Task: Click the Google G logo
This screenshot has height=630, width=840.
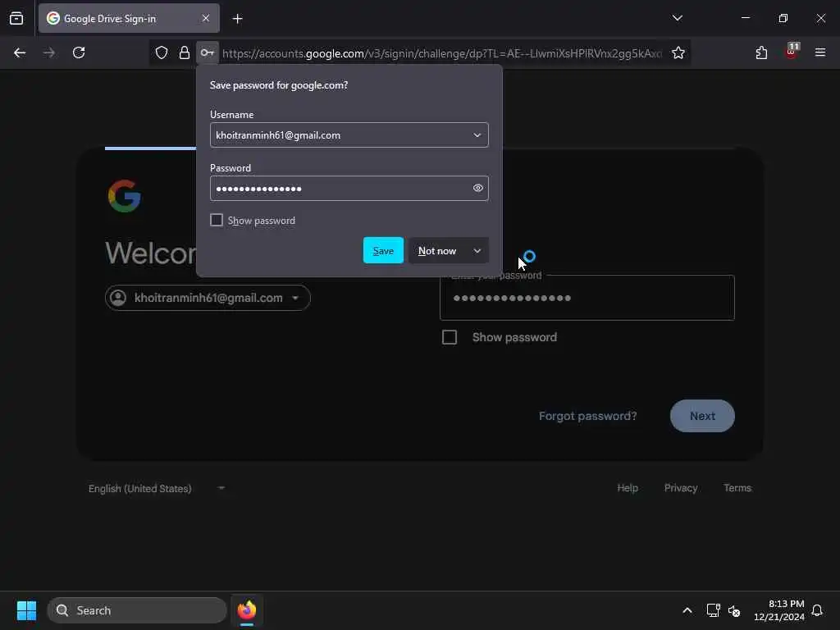Action: [x=125, y=196]
